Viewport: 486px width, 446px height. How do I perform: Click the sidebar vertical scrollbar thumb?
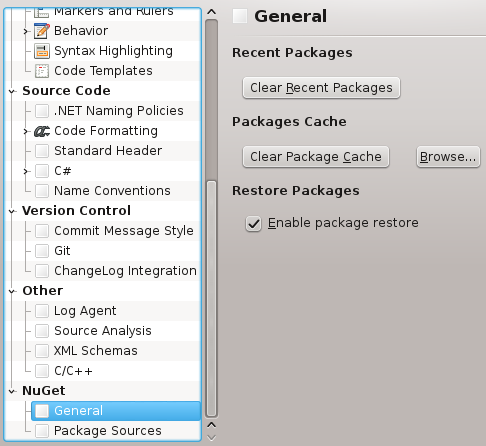click(x=211, y=298)
